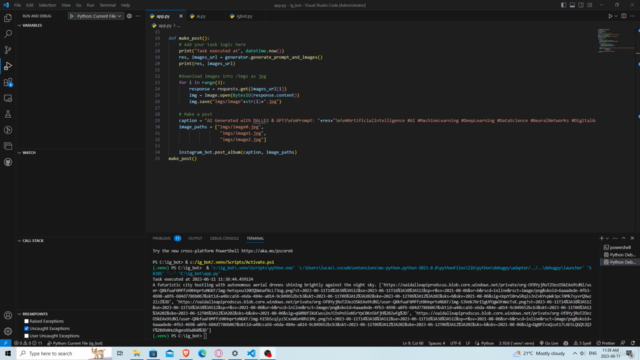Disable the Uncaught Exceptions breakpoint
Viewport: 640px width, 360px height.
tap(27, 329)
